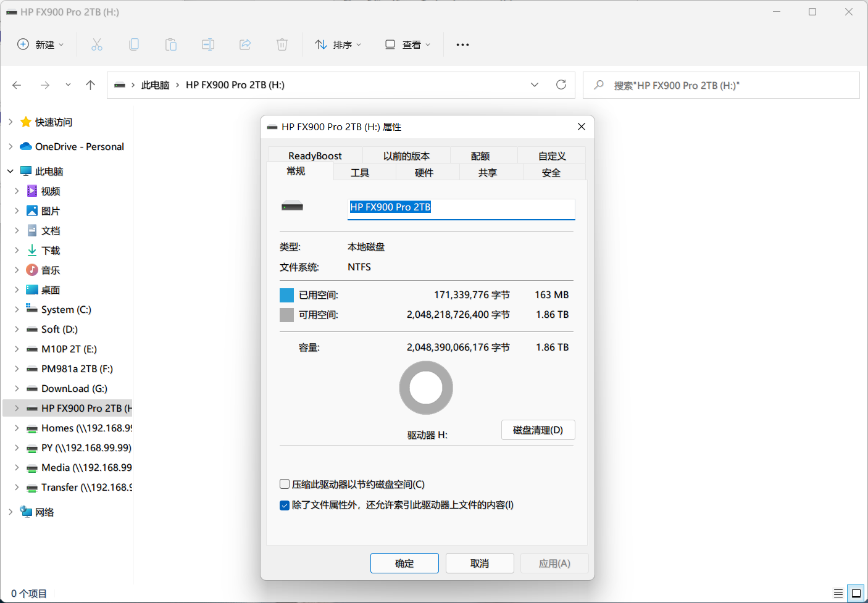Switch to the Sharing tab
The width and height of the screenshot is (868, 603).
click(x=488, y=172)
